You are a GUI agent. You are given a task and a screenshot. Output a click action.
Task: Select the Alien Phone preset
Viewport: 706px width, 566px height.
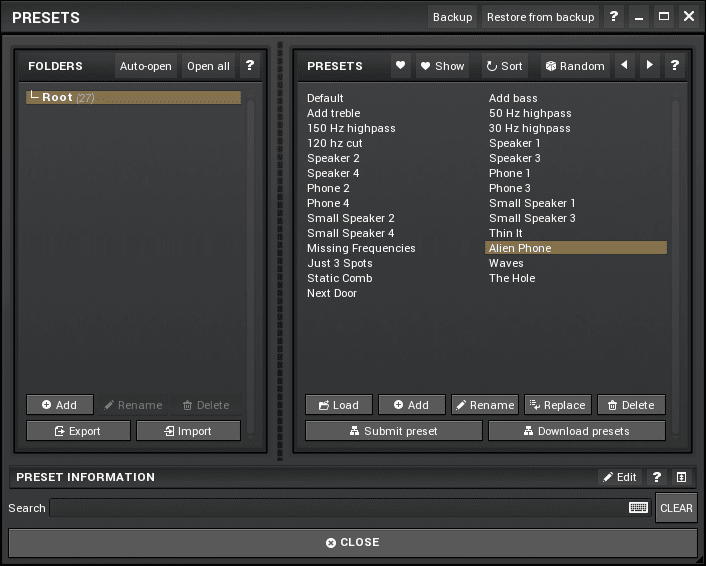[x=576, y=248]
